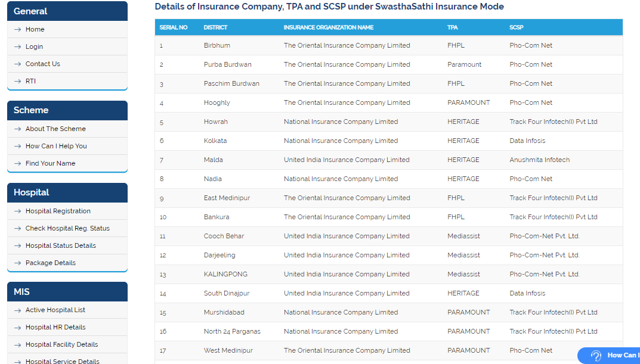
Task: Open About The Scheme
Action: (55, 129)
